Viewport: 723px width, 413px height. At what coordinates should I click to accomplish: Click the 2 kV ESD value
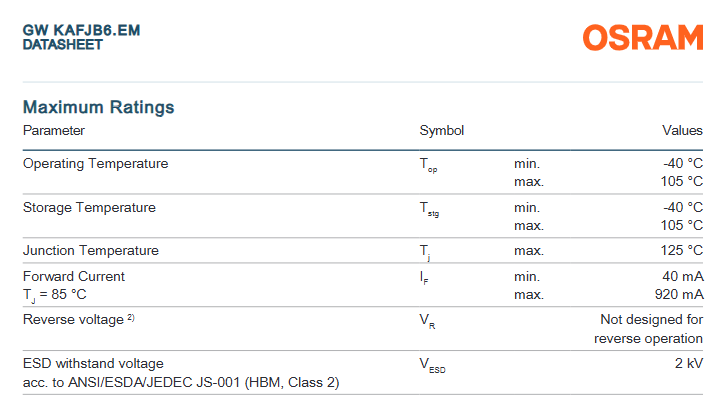click(689, 363)
